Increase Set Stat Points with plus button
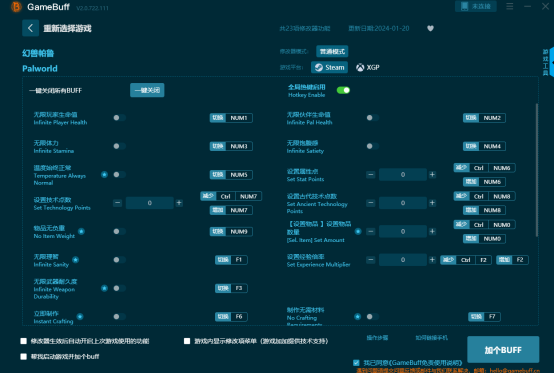The width and height of the screenshot is (554, 373). pyautogui.click(x=432, y=174)
